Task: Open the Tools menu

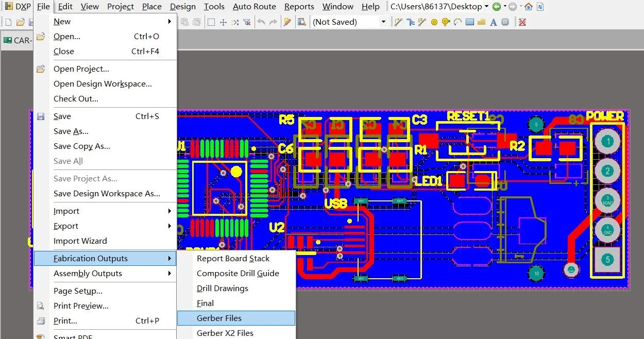Action: coord(214,7)
